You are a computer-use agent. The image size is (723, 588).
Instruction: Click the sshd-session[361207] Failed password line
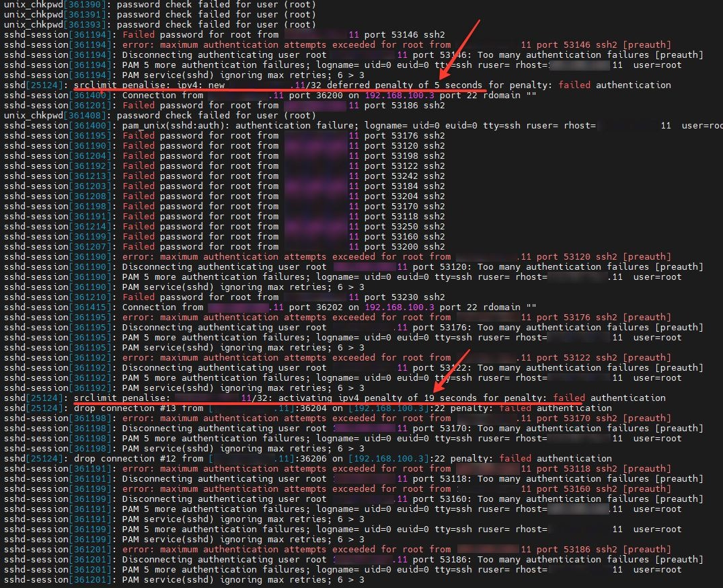pos(225,247)
